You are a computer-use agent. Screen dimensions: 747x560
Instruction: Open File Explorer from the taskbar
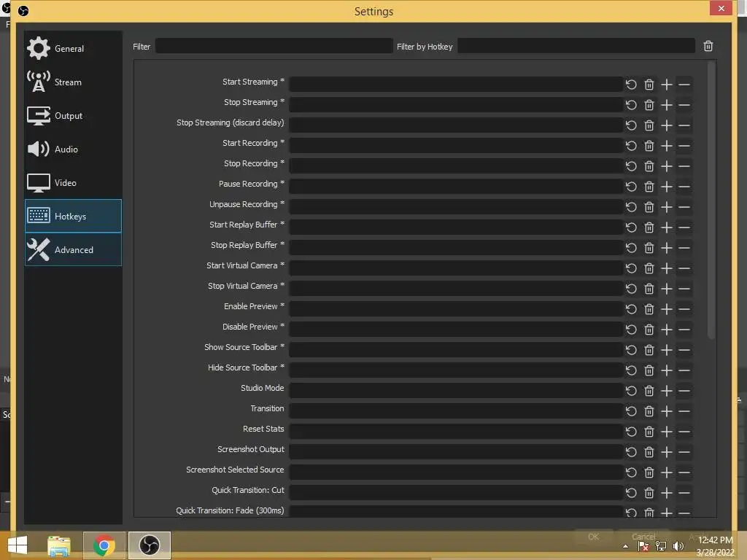click(59, 545)
